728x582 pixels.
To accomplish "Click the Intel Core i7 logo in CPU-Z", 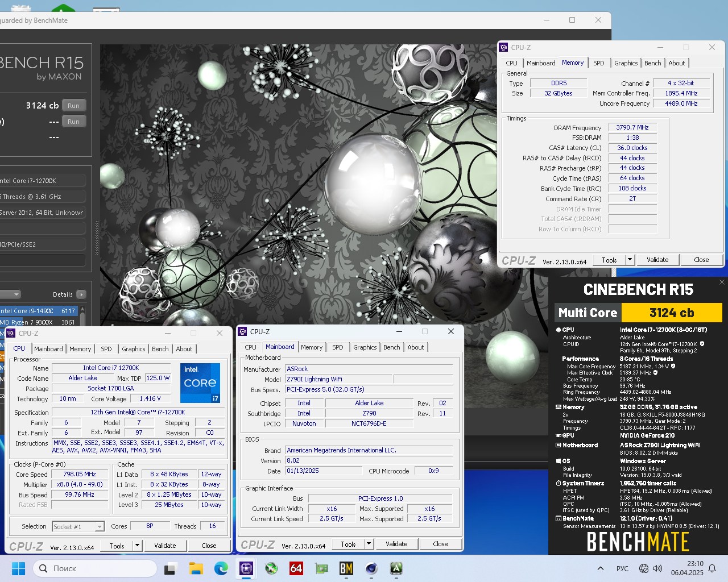I will point(200,383).
